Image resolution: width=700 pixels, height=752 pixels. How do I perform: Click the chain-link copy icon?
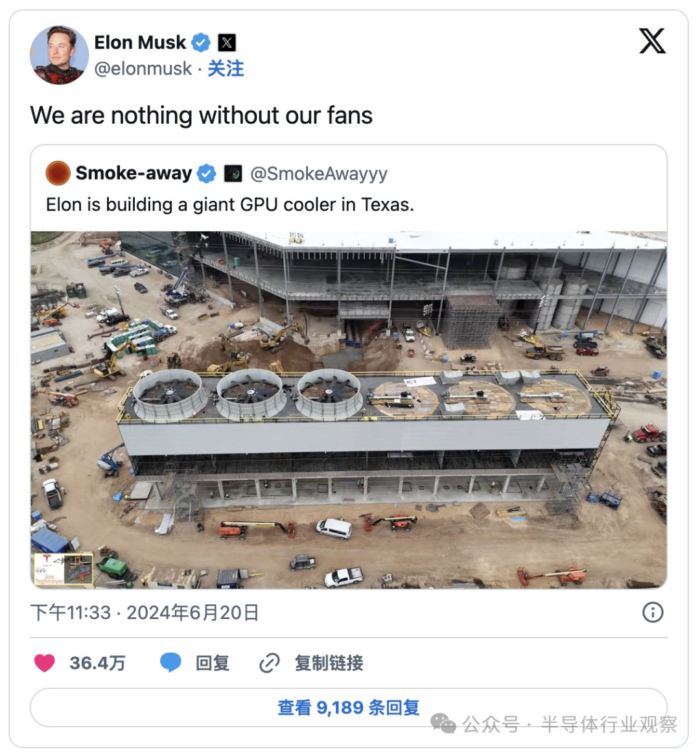[x=269, y=663]
